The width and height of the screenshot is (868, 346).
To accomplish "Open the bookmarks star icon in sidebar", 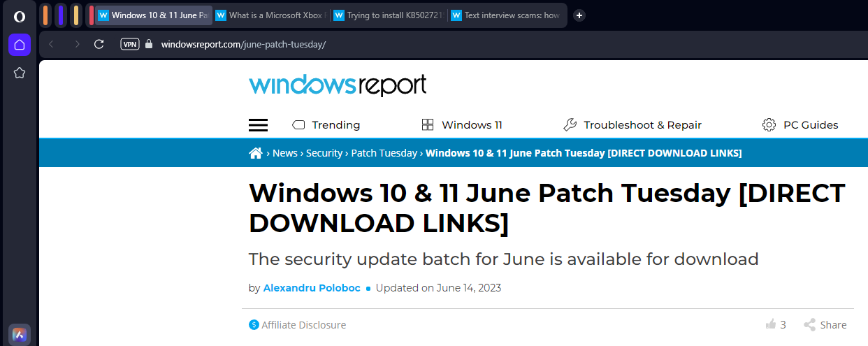I will point(20,73).
